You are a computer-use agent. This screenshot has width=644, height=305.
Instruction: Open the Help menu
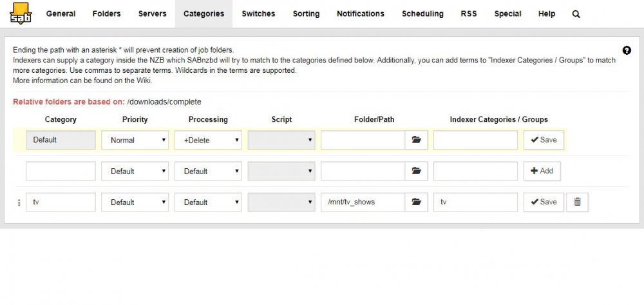click(547, 14)
